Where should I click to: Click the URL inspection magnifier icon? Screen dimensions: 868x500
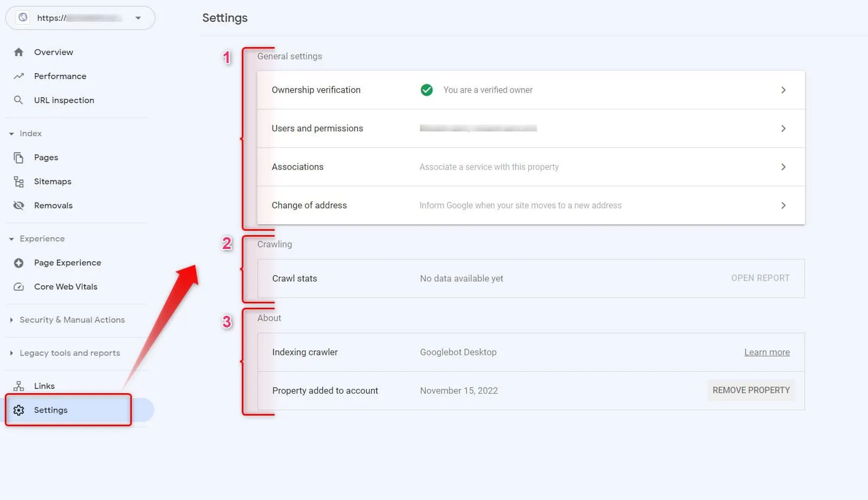pyautogui.click(x=19, y=100)
